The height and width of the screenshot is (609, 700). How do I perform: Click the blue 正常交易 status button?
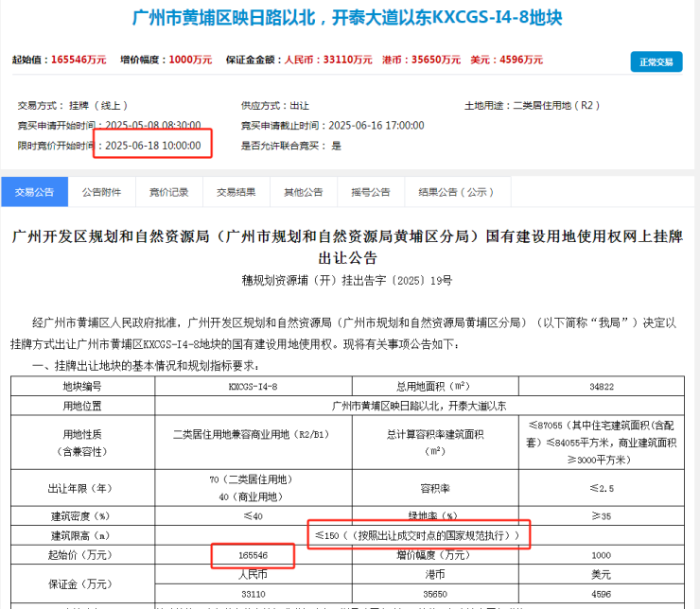656,62
